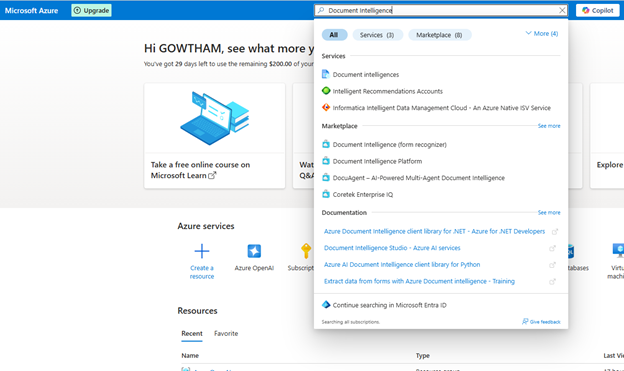Click See more next to Marketplace
The width and height of the screenshot is (624, 371).
(x=549, y=126)
